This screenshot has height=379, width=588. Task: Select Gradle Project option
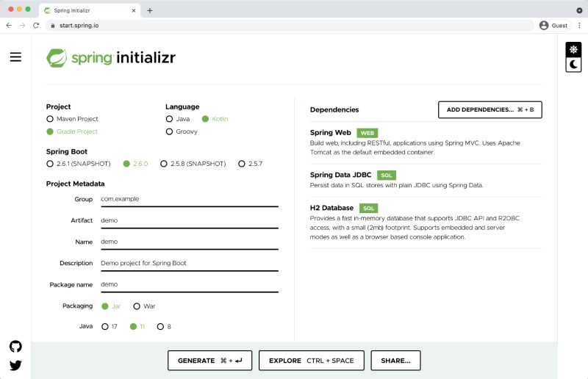click(72, 131)
